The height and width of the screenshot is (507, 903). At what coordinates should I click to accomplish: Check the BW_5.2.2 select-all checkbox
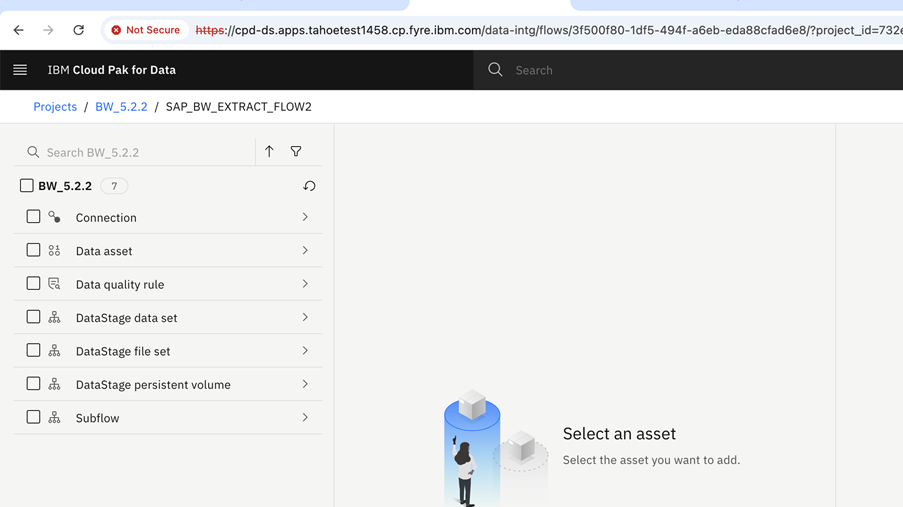(26, 186)
